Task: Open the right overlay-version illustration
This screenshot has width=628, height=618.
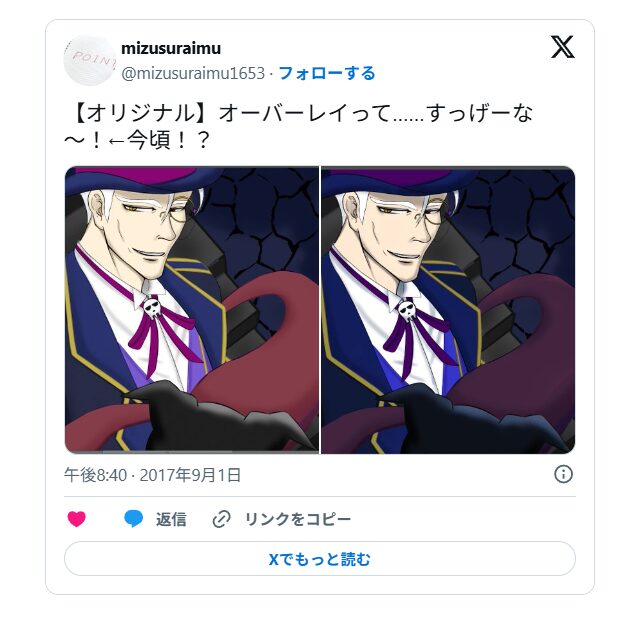Action: tap(448, 310)
